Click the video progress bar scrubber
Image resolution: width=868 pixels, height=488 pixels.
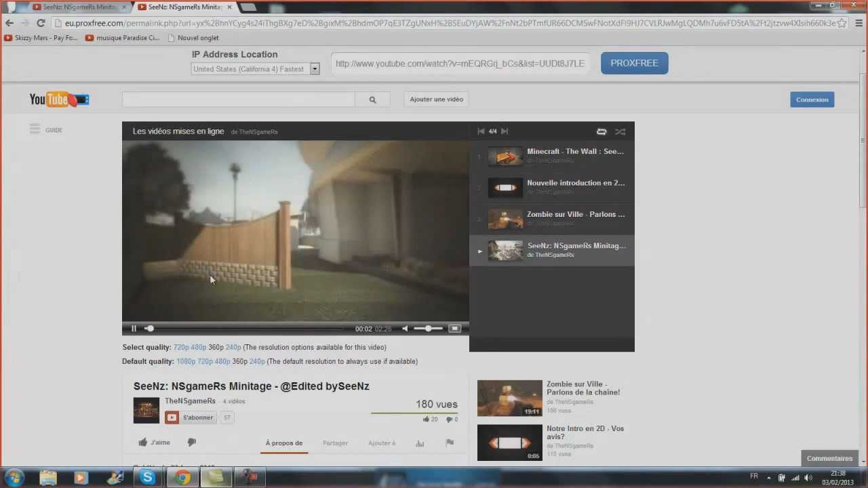(x=149, y=329)
